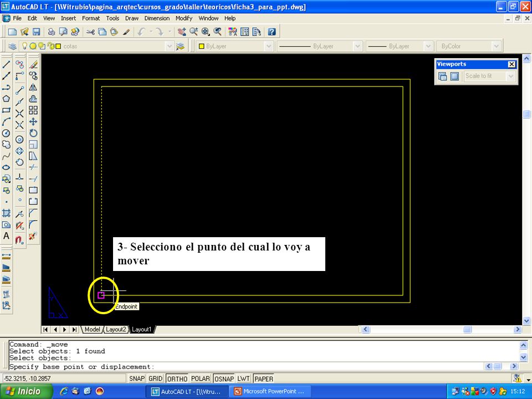Click the Snap to Endpoint icon
This screenshot has width=532, height=399.
(x=20, y=90)
